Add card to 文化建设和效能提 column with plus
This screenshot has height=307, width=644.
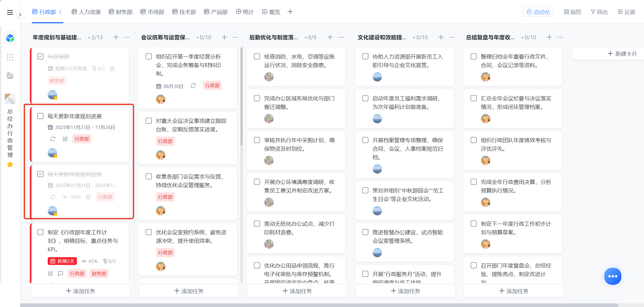tap(441, 37)
